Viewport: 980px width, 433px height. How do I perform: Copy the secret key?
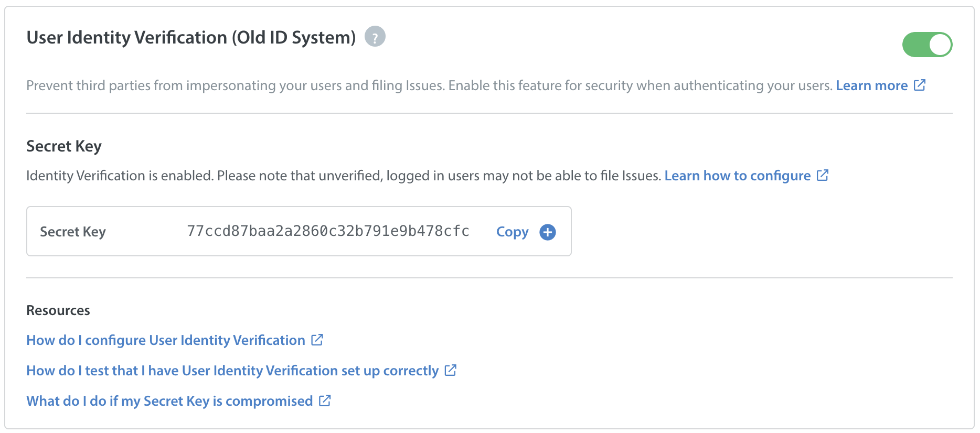click(512, 232)
